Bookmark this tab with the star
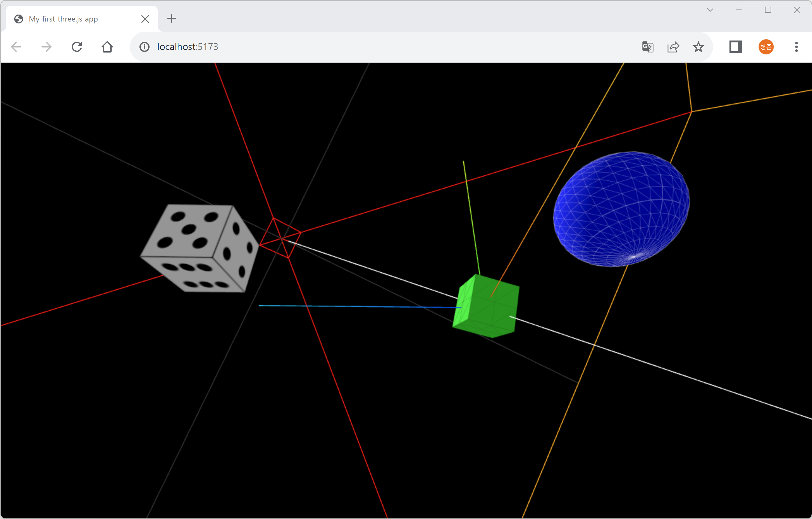Image resolution: width=812 pixels, height=519 pixels. point(698,47)
